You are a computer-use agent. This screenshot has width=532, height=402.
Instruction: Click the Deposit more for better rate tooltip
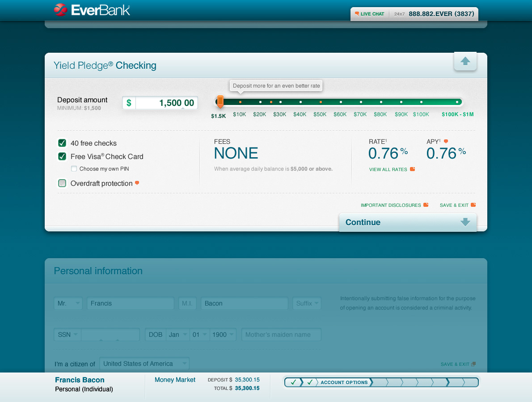coord(276,86)
